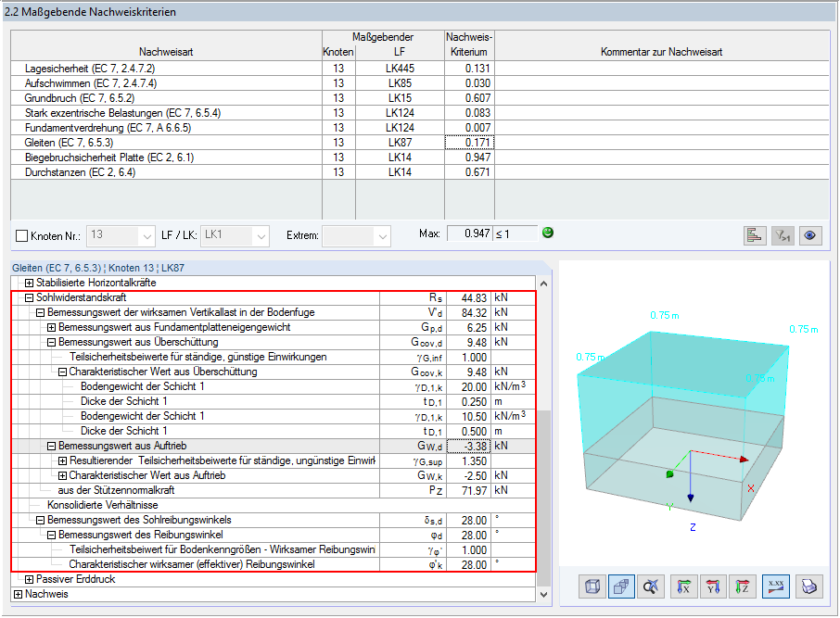Toggle dimension values x.xx display
The image size is (840, 618).
click(x=776, y=586)
